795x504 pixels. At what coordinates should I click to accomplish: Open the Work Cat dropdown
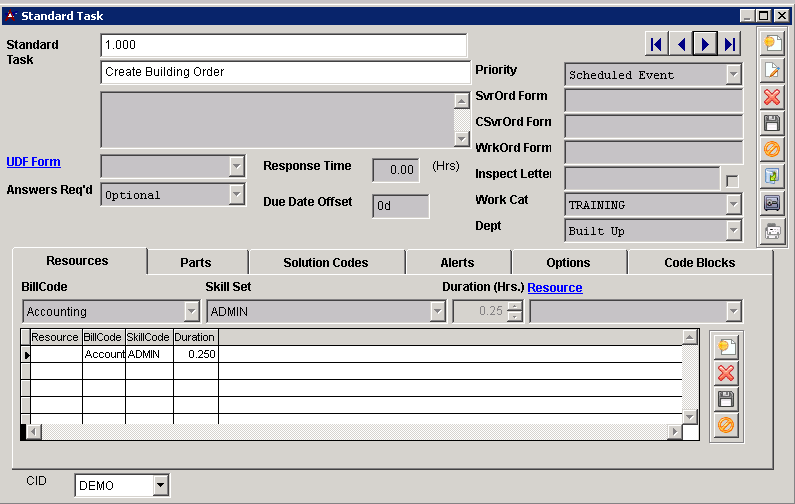[x=734, y=205]
